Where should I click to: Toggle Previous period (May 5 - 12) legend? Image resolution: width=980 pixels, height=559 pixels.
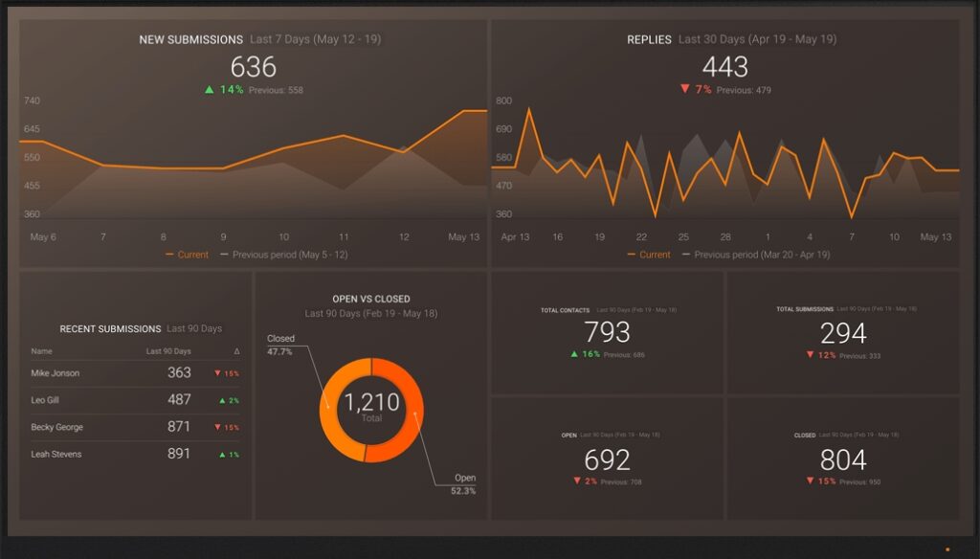283,255
